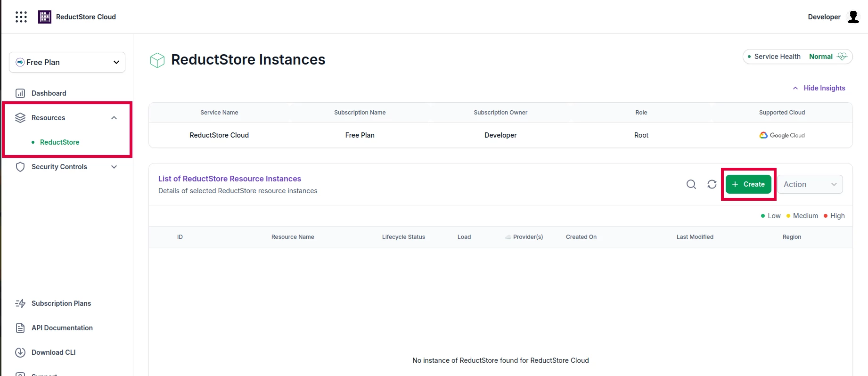The width and height of the screenshot is (868, 376).
Task: Click the Region column header
Action: (792, 237)
